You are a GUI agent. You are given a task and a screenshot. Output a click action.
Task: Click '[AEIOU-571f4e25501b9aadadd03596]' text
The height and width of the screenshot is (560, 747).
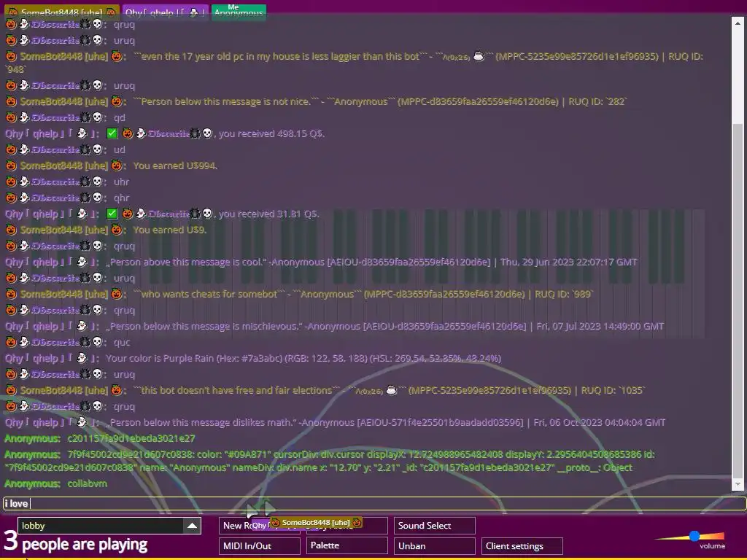pyautogui.click(x=440, y=422)
